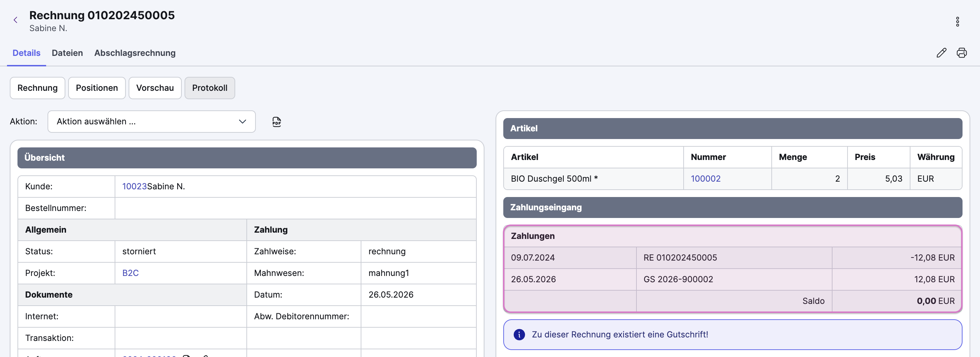
Task: Click the status value 'storniert'
Action: pos(139,251)
